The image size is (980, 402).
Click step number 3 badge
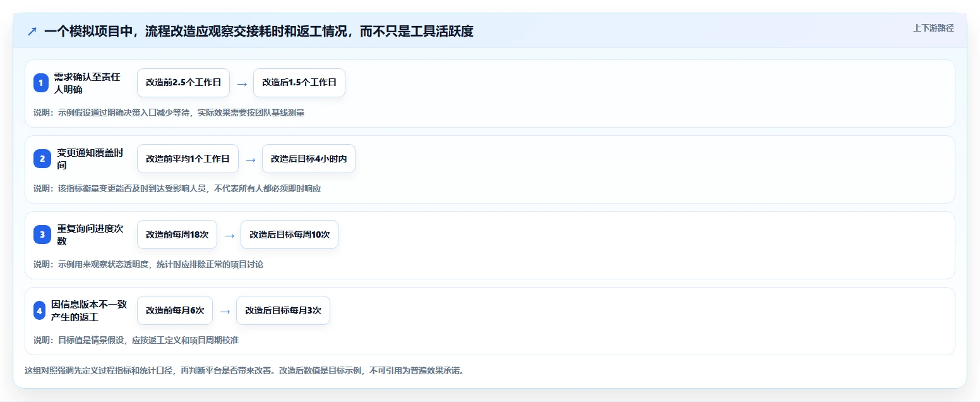(42, 234)
